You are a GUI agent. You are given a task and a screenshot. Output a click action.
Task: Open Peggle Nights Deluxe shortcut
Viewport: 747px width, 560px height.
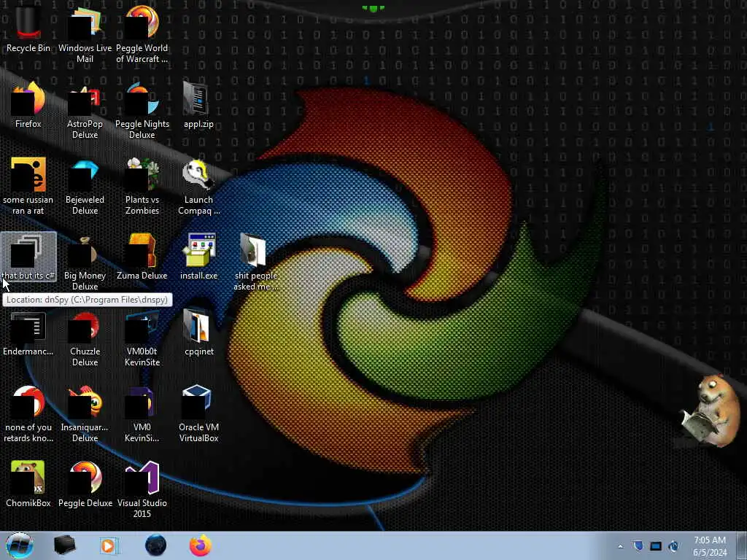point(142,109)
